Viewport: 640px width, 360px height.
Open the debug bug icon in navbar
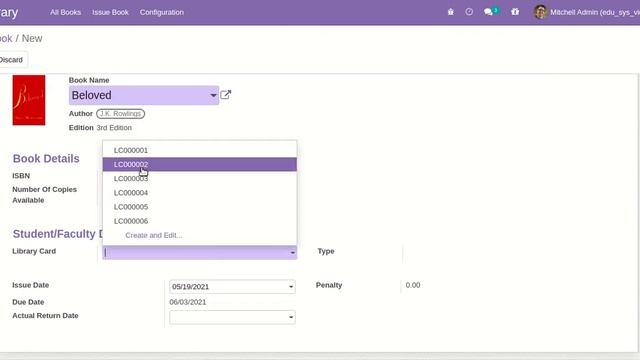451,12
